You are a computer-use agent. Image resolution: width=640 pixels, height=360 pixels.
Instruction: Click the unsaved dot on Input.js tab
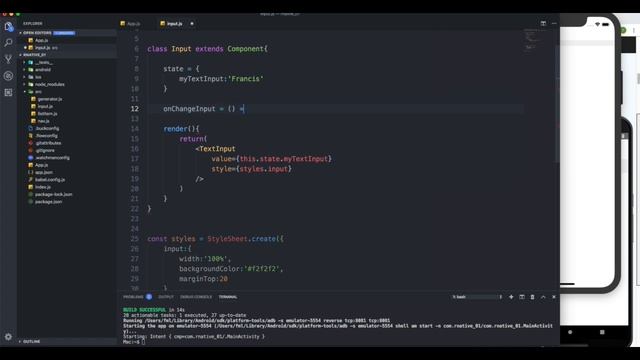point(192,24)
